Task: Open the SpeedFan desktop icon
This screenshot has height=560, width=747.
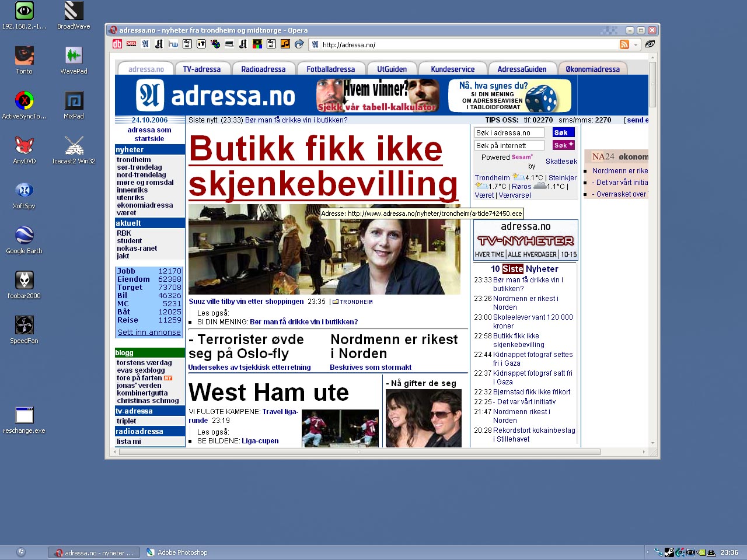Action: click(x=24, y=330)
